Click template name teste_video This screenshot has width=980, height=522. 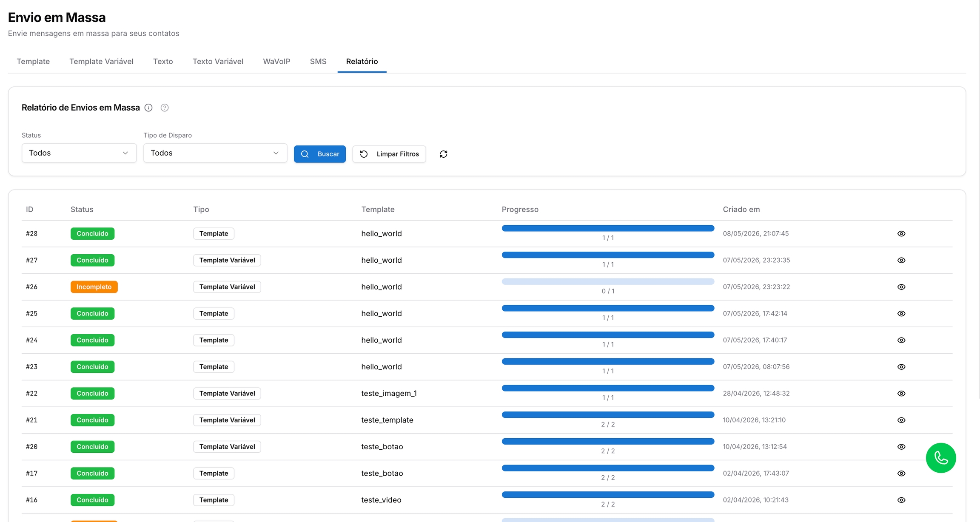tap(381, 500)
